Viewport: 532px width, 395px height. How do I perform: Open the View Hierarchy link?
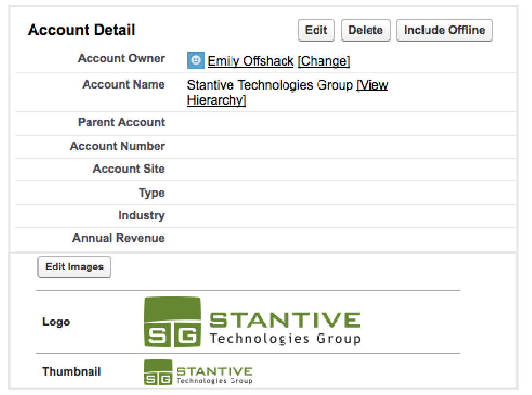(372, 86)
